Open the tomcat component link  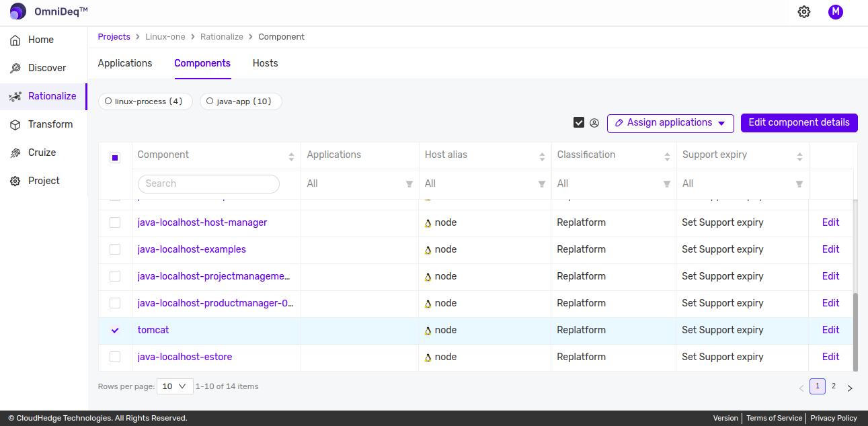(153, 330)
